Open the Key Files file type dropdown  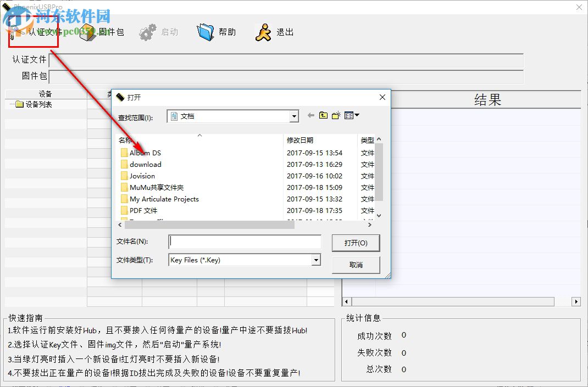point(316,260)
